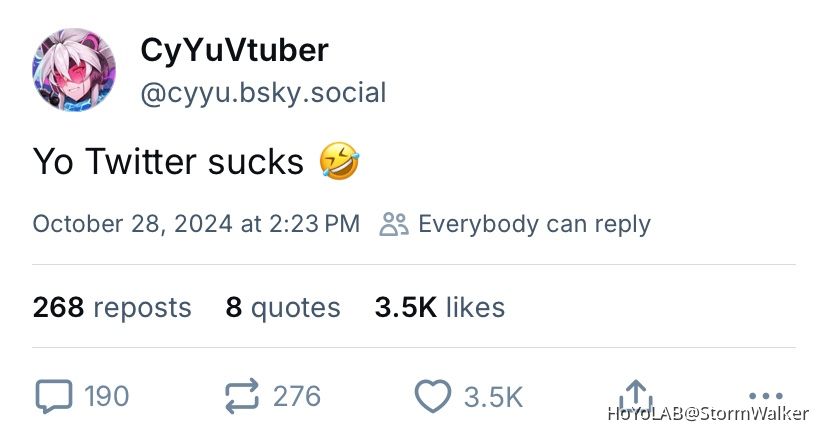Select the "Everybody can reply" label
This screenshot has width=828, height=440.
pos(534,224)
